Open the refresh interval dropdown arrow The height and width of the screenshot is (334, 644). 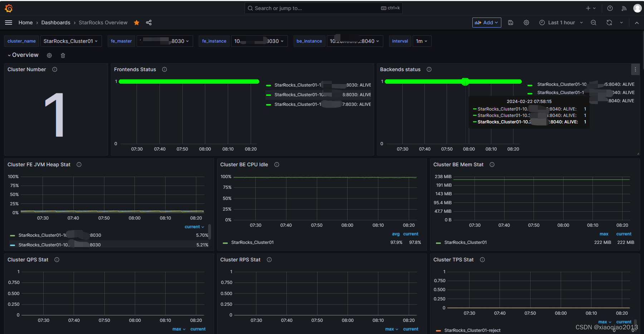coord(621,23)
